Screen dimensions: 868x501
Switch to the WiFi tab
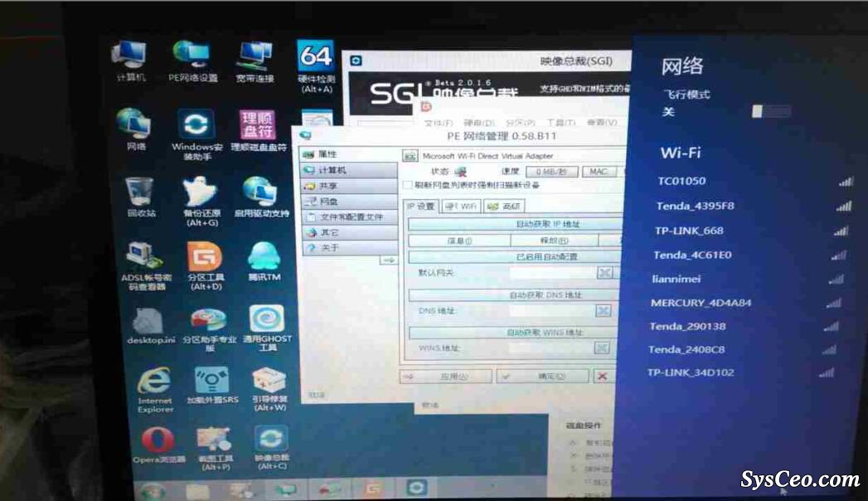(x=461, y=206)
